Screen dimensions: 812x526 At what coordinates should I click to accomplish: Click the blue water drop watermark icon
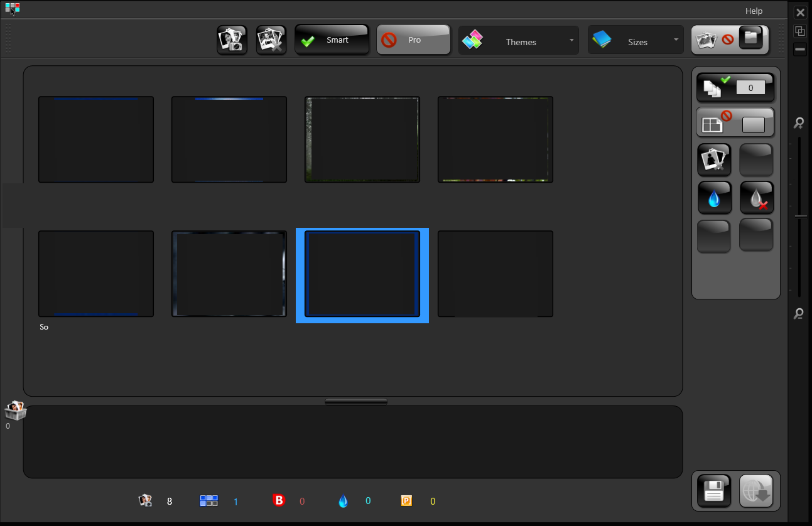715,198
